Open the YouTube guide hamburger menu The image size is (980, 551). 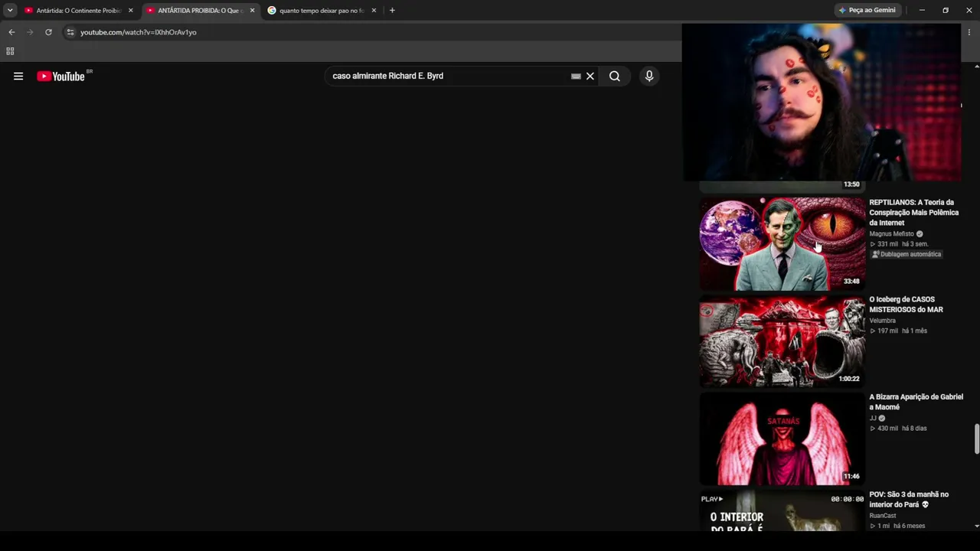(18, 76)
